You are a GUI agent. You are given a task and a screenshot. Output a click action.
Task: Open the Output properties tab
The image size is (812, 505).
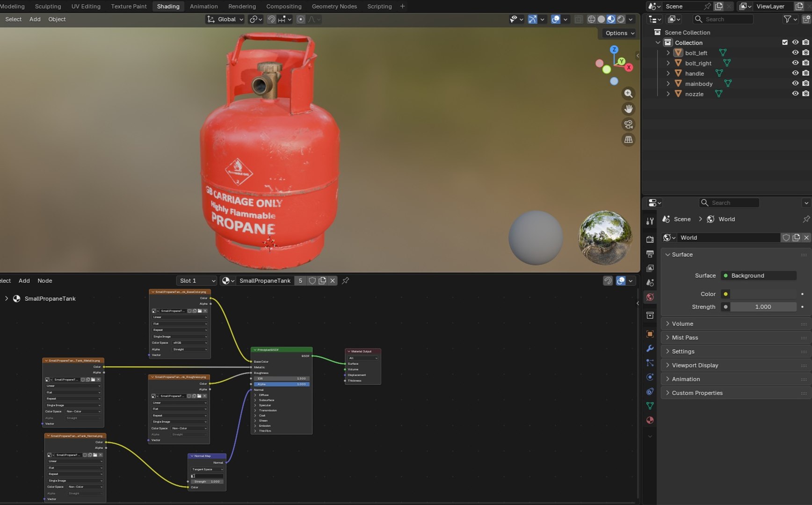click(650, 253)
